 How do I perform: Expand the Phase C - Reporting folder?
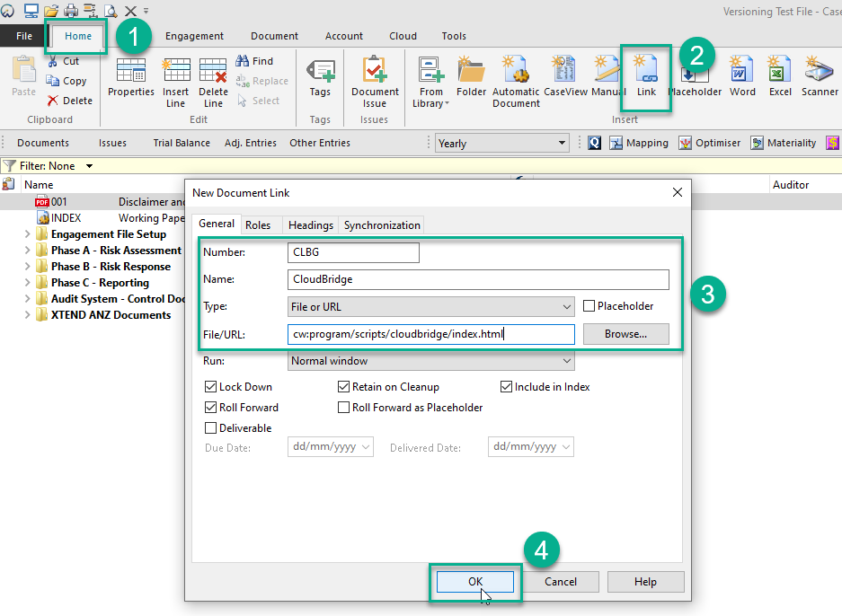(27, 282)
